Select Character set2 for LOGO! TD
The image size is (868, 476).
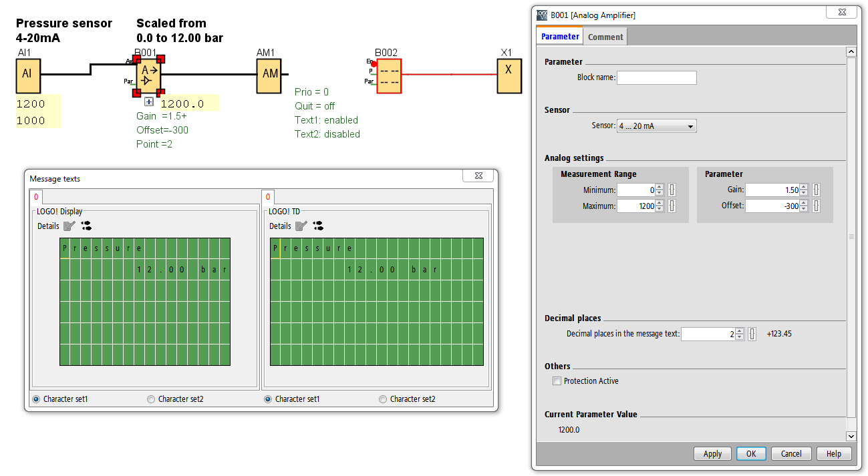coord(383,399)
